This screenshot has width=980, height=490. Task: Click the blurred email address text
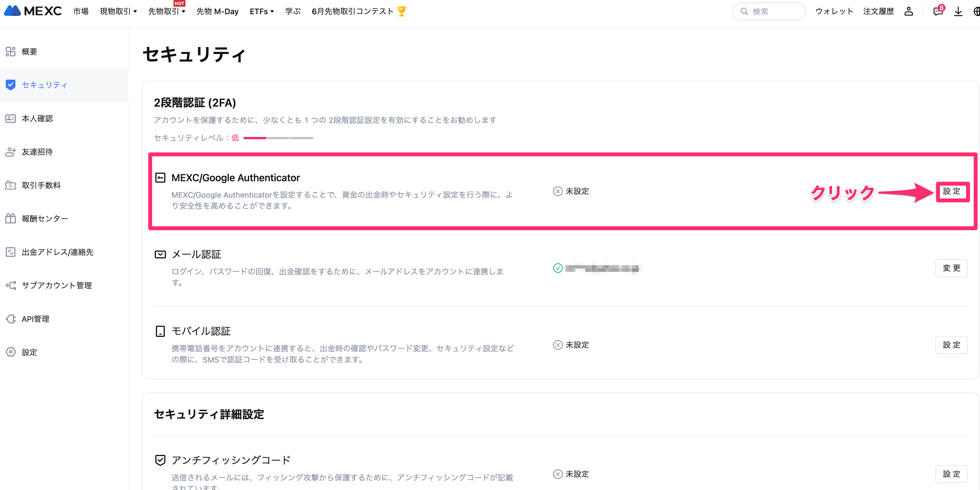603,269
